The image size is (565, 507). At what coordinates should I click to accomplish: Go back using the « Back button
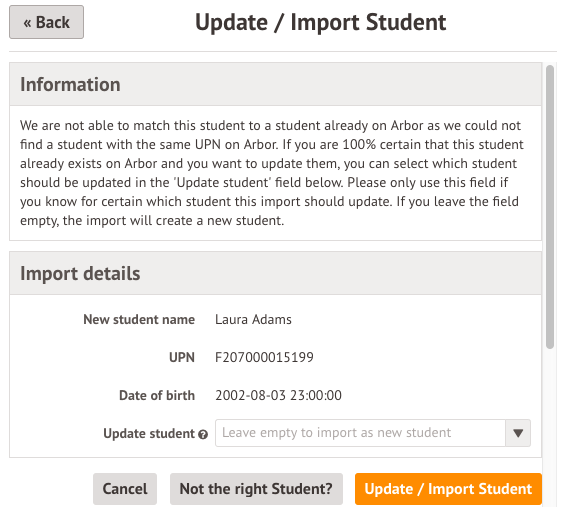(46, 22)
